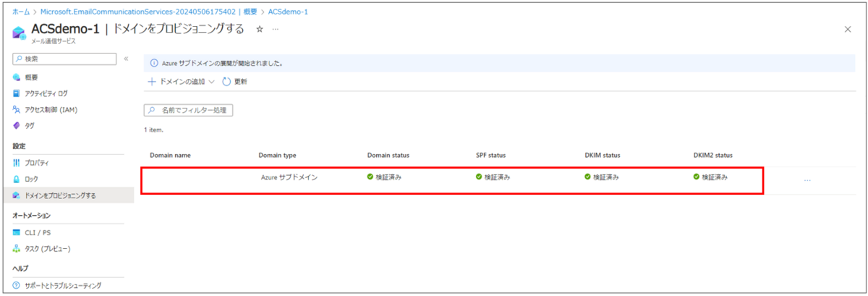Screen dimensions: 868x296
Task: Click the info icon in the notification banner
Action: pyautogui.click(x=153, y=63)
